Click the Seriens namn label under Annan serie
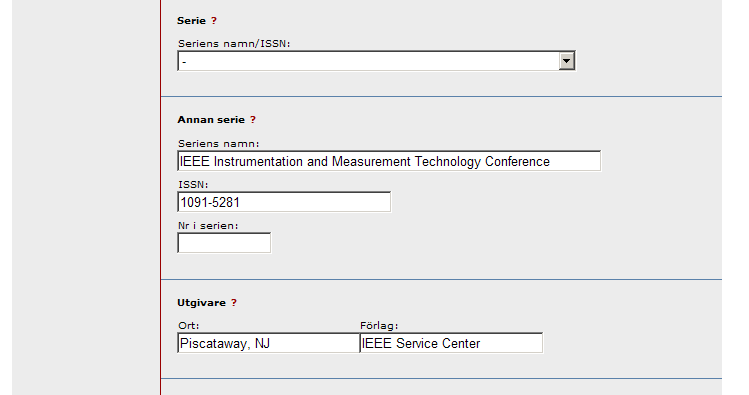The image size is (749, 395). click(218, 143)
